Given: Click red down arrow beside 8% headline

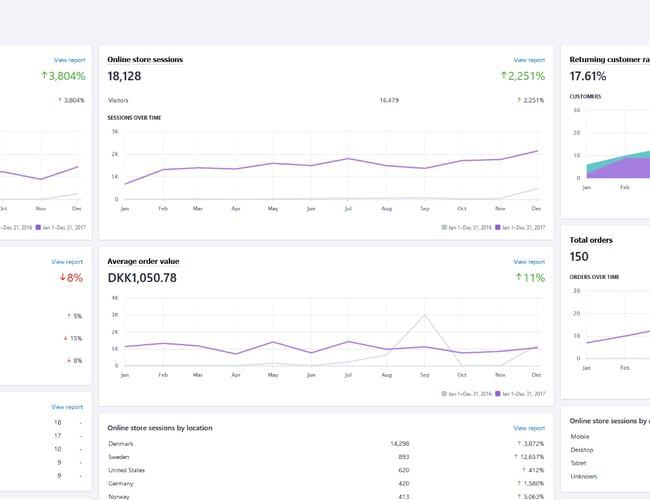Looking at the screenshot, I should (x=61, y=277).
